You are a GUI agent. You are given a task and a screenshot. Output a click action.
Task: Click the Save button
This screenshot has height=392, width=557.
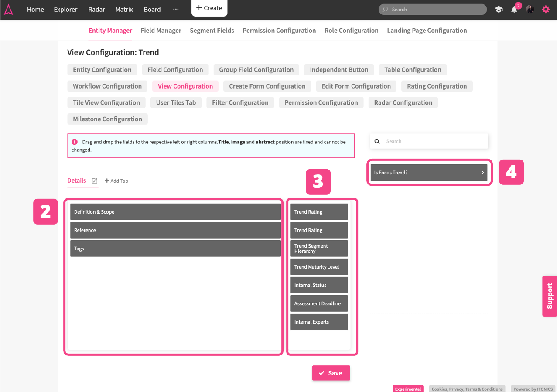(x=331, y=373)
